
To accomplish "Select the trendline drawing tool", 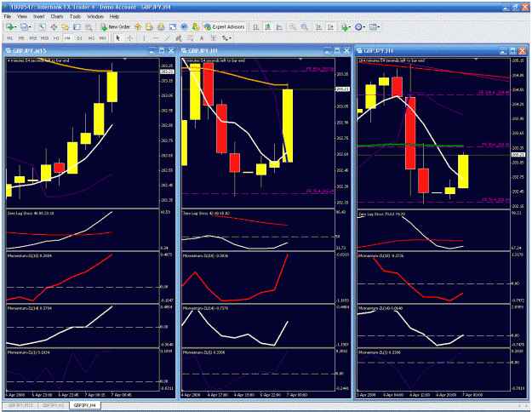I will click(168, 38).
